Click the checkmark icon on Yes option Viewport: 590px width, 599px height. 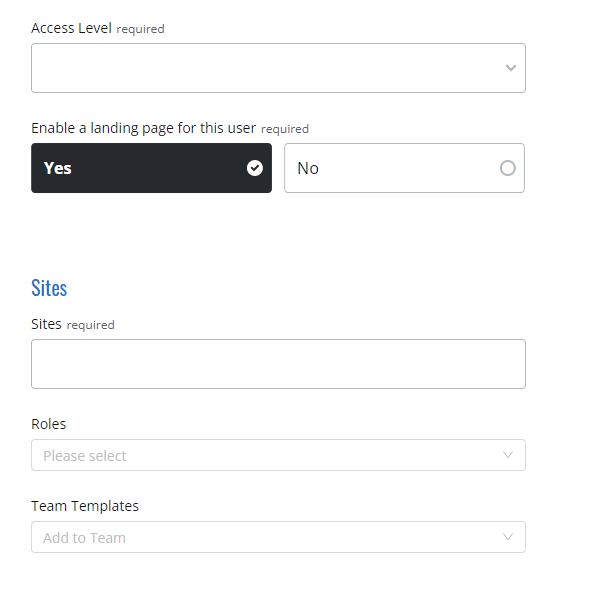point(254,168)
